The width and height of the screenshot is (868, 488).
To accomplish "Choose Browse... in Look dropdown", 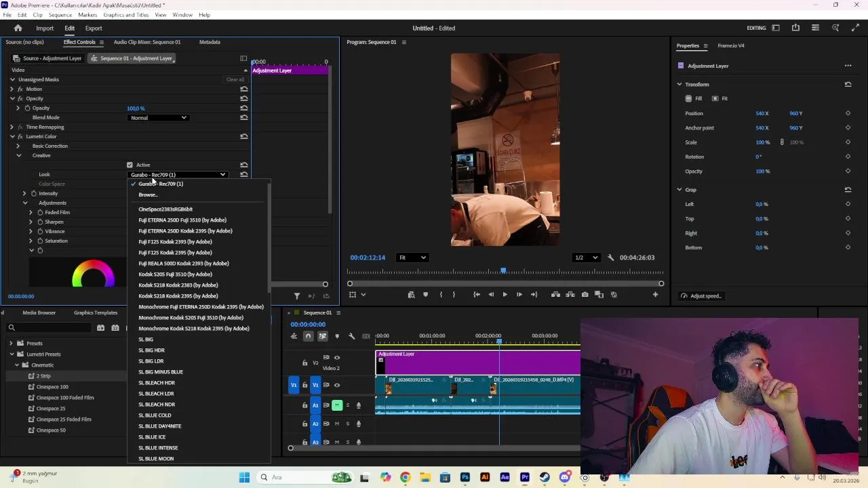I will 148,195.
